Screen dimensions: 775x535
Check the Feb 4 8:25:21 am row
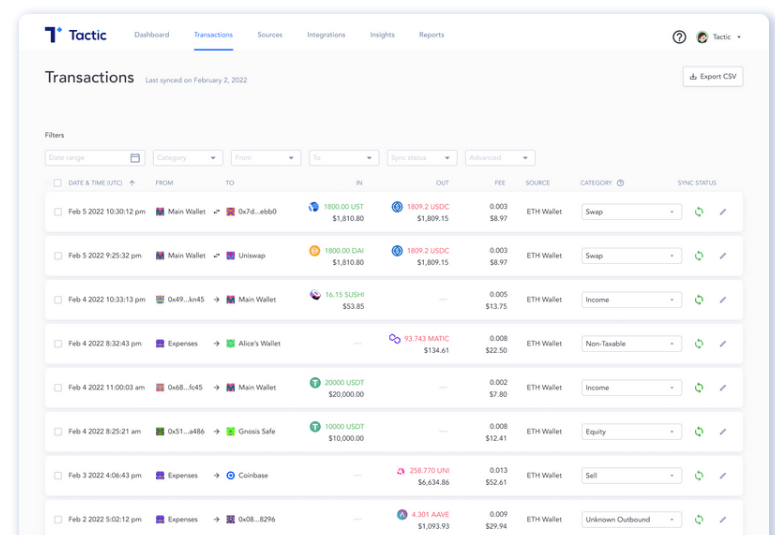[x=58, y=432]
